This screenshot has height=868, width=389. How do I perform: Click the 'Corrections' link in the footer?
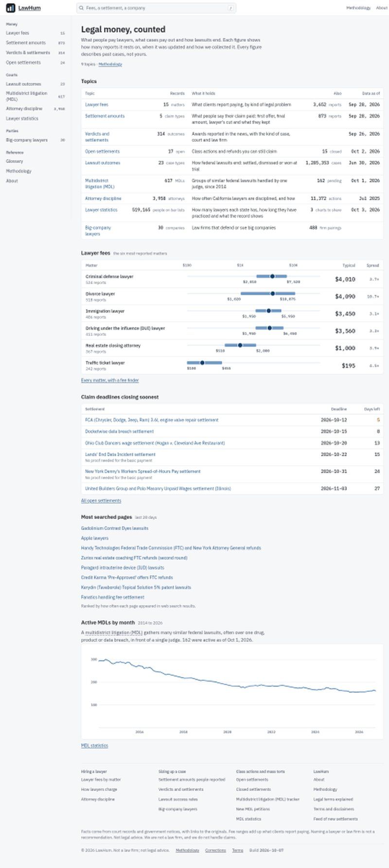pos(215,850)
